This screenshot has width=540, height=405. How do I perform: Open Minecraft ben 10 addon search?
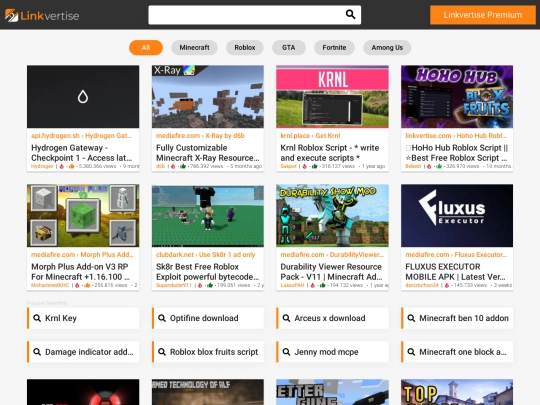click(x=457, y=318)
